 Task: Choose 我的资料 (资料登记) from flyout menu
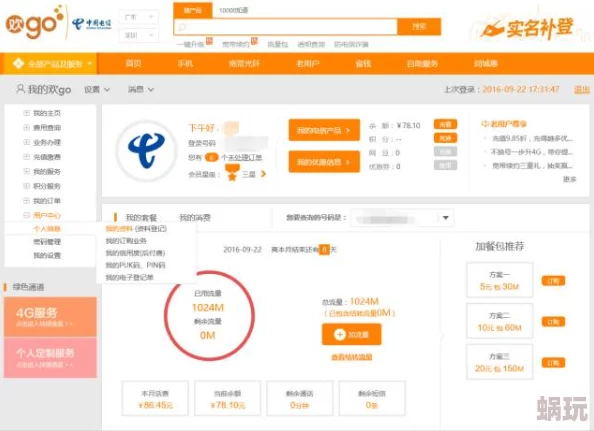coord(136,229)
